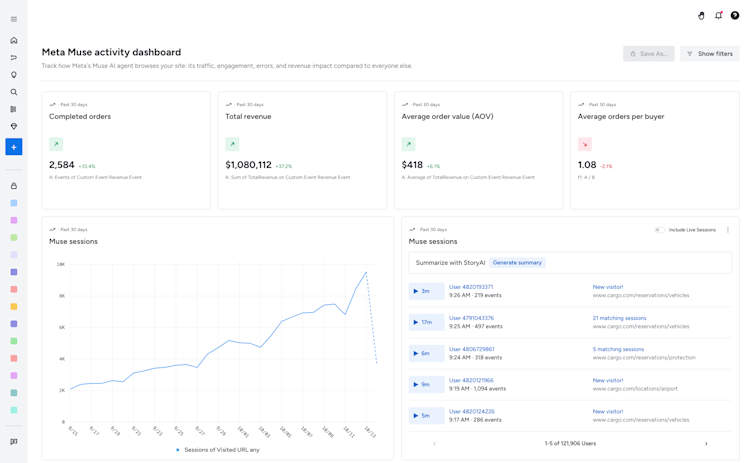750x463 pixels.
Task: Click the Completed orders card title
Action: [x=80, y=116]
